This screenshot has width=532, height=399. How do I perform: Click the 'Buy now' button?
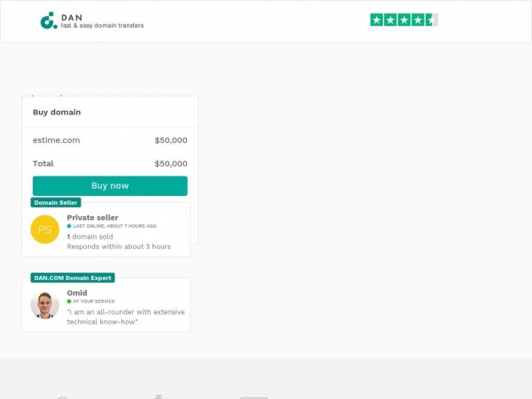(110, 185)
